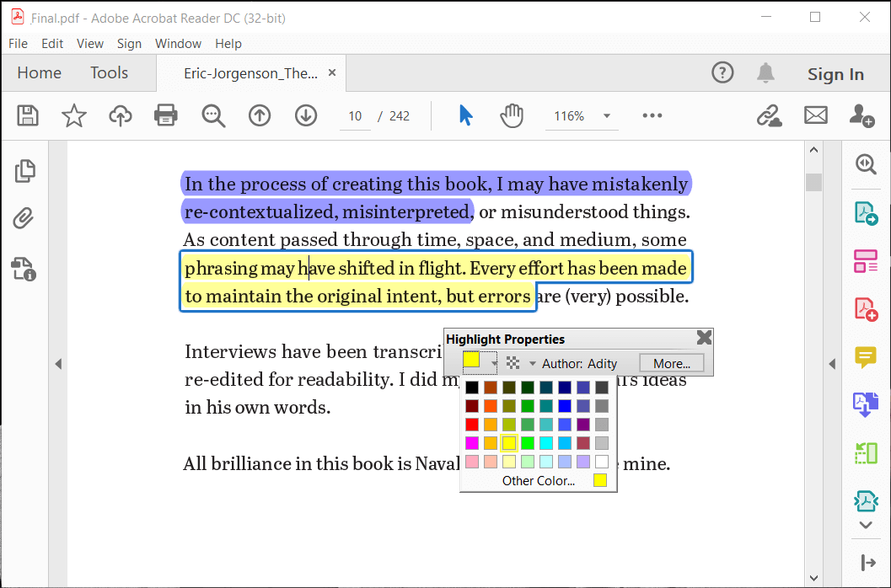Select the Hand pan tool

512,115
